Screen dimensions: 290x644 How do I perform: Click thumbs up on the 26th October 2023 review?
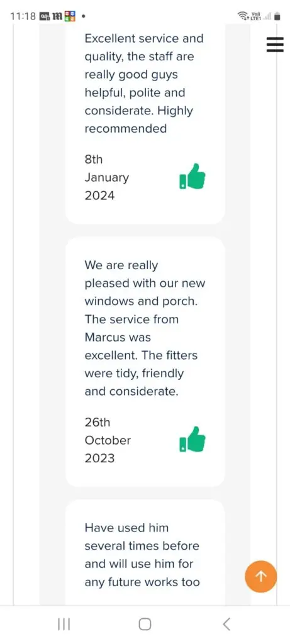pyautogui.click(x=192, y=439)
